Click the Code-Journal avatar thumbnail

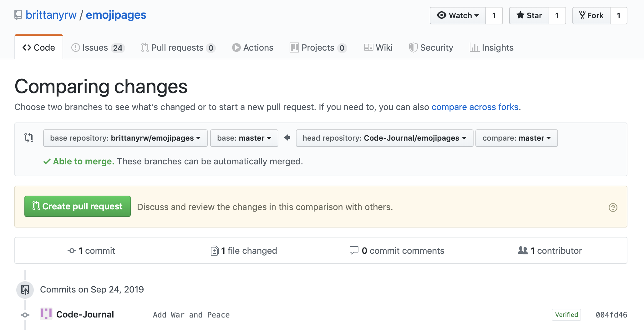[x=46, y=314]
